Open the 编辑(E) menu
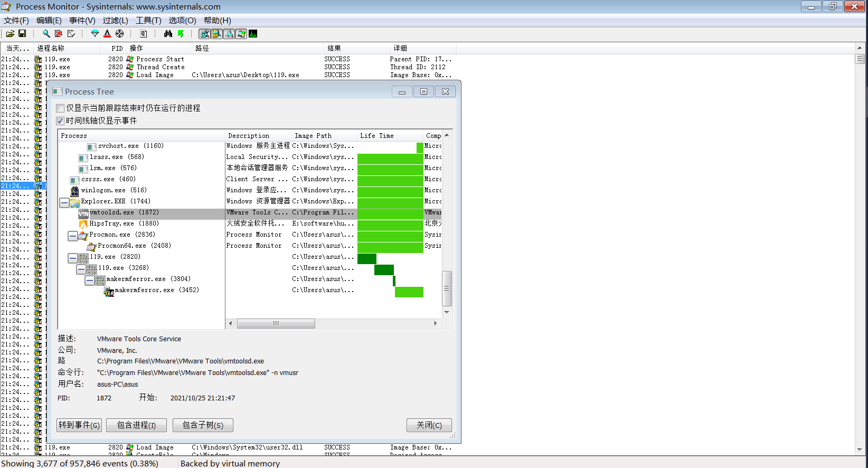The image size is (868, 468). click(49, 21)
